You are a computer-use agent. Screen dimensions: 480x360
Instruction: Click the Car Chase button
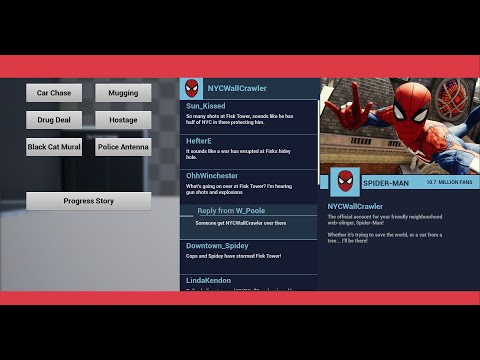[54, 93]
